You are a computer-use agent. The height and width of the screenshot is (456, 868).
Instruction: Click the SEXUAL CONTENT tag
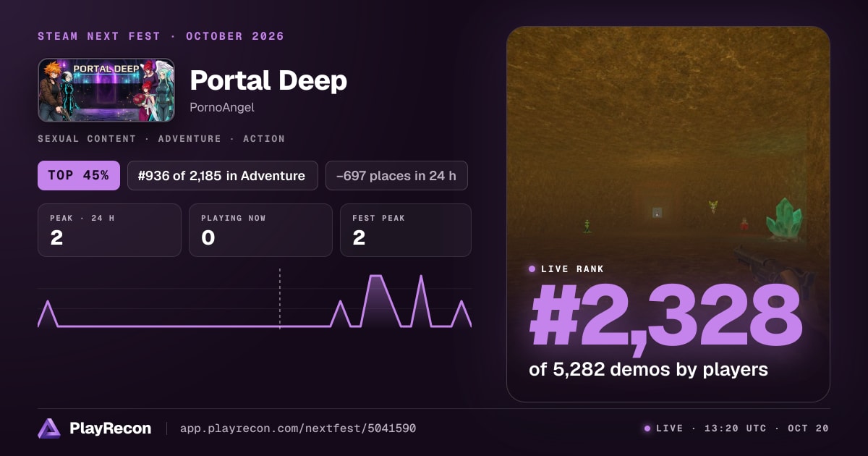coord(87,138)
